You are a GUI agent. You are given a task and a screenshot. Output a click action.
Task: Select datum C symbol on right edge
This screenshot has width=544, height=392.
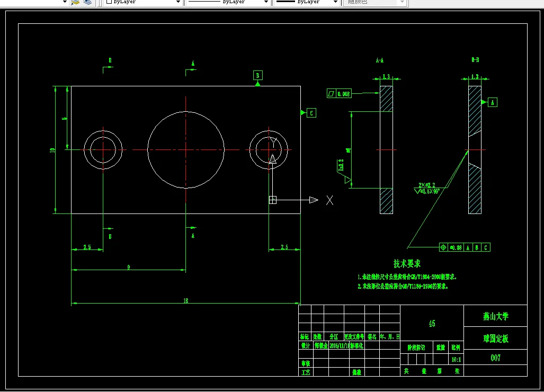point(309,113)
